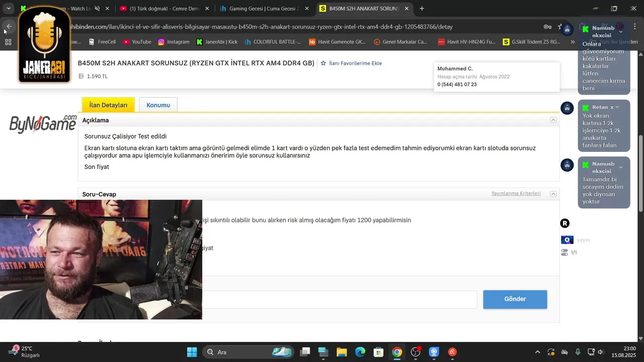This screenshot has width=644, height=362.
Task: Switch to the Gaming Gecesi tab
Action: click(264, 9)
